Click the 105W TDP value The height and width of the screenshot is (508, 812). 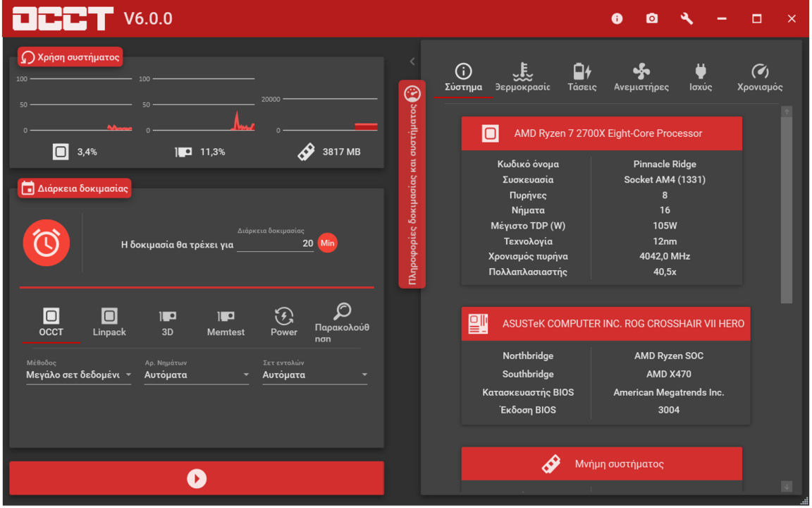[665, 226]
